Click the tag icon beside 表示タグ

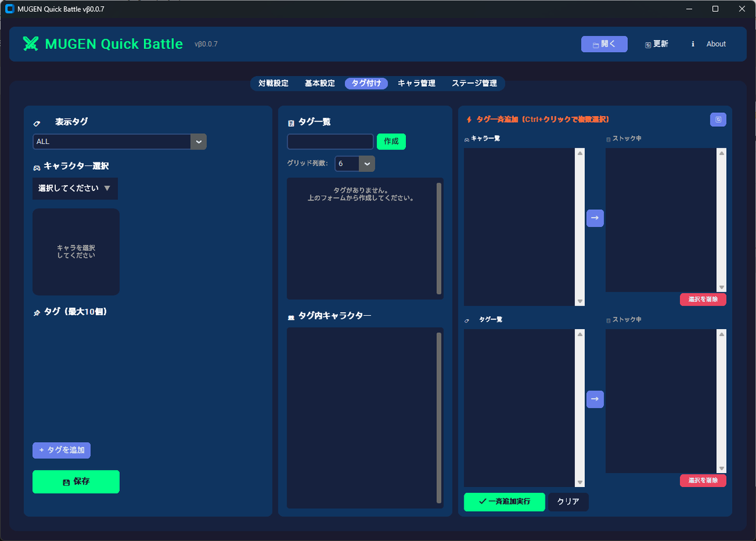pos(37,124)
